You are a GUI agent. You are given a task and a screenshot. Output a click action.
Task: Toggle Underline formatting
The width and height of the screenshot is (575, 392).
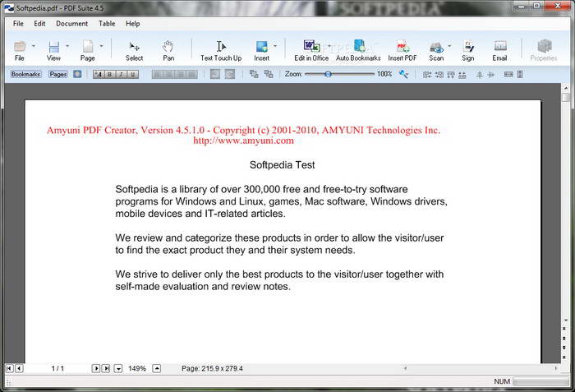click(133, 75)
